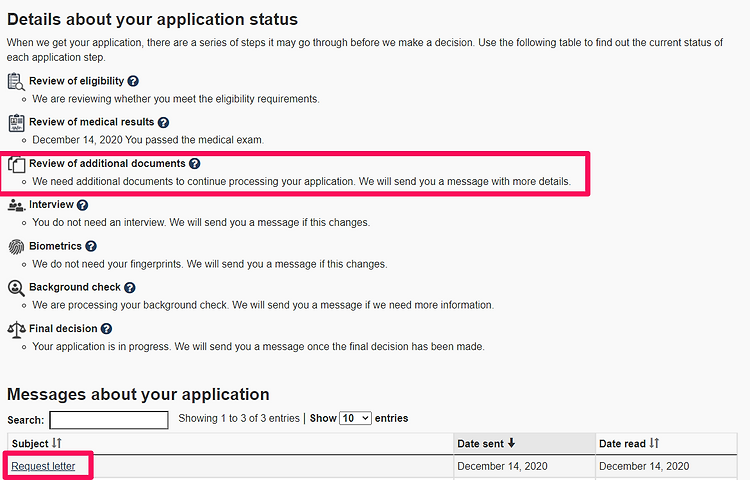Click the fingerprint Biometrics icon
Viewport: 750px width, 480px height.
16,247
